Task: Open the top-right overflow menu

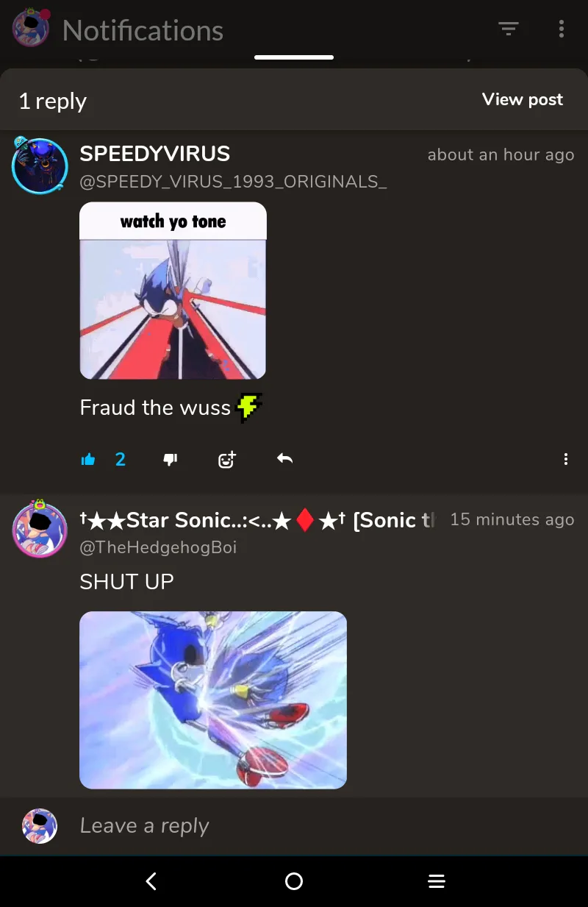Action: [x=562, y=29]
